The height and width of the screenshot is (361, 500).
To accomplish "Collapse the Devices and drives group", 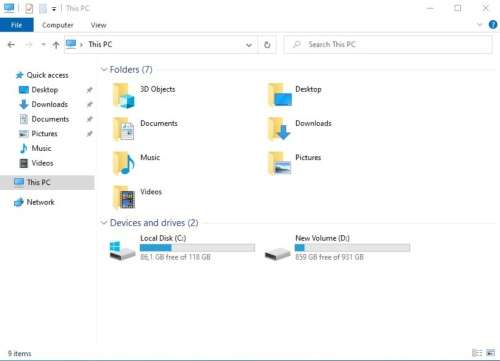I will point(104,222).
